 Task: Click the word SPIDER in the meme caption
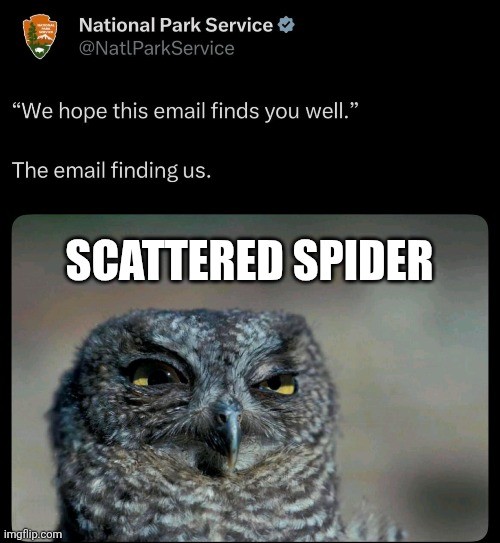364,260
